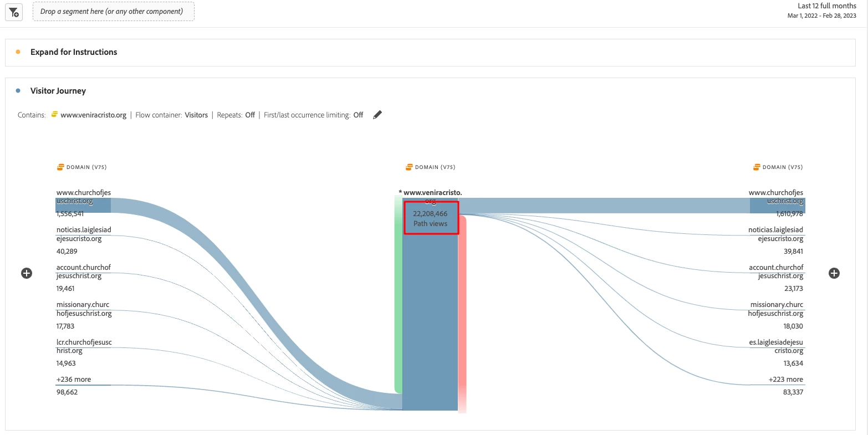
Task: Click the right value 13,634
Action: 793,364
